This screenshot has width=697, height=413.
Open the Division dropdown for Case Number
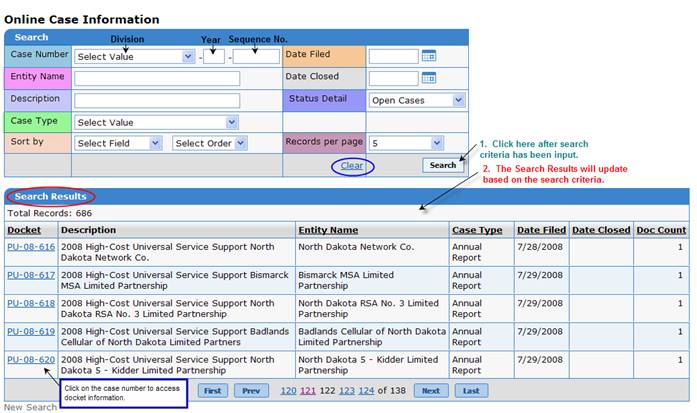134,56
